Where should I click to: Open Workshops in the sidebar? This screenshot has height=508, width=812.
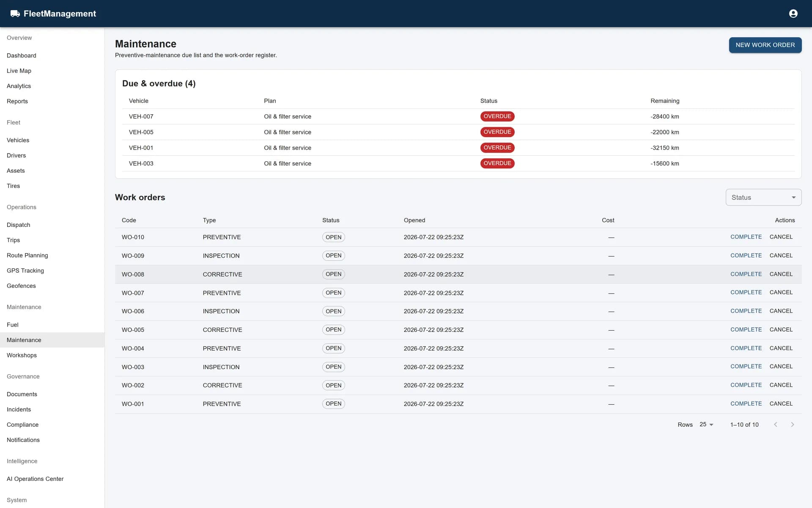(x=52, y=355)
